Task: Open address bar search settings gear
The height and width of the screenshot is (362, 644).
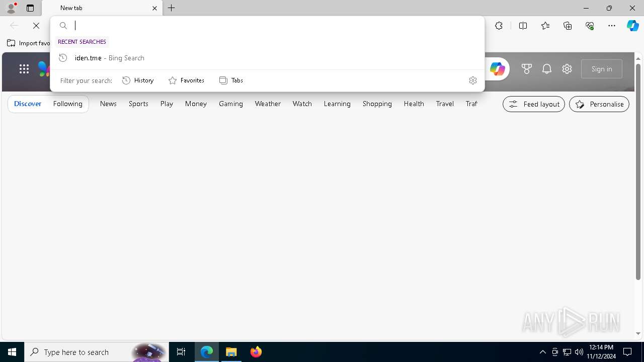Action: 473,80
